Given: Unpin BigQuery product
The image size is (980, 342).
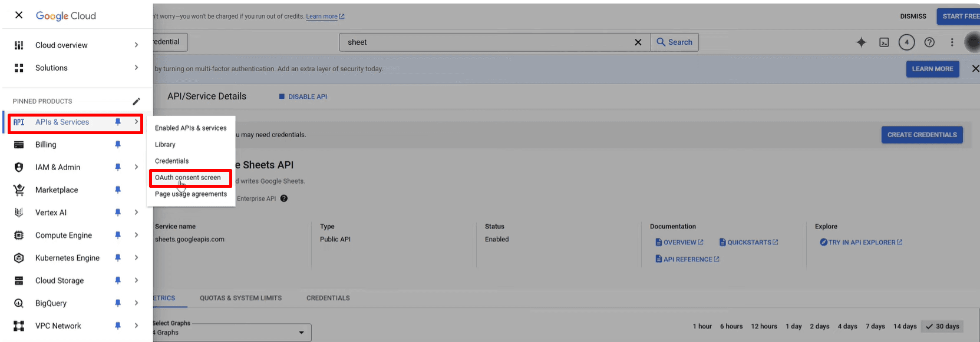Looking at the screenshot, I should [118, 303].
